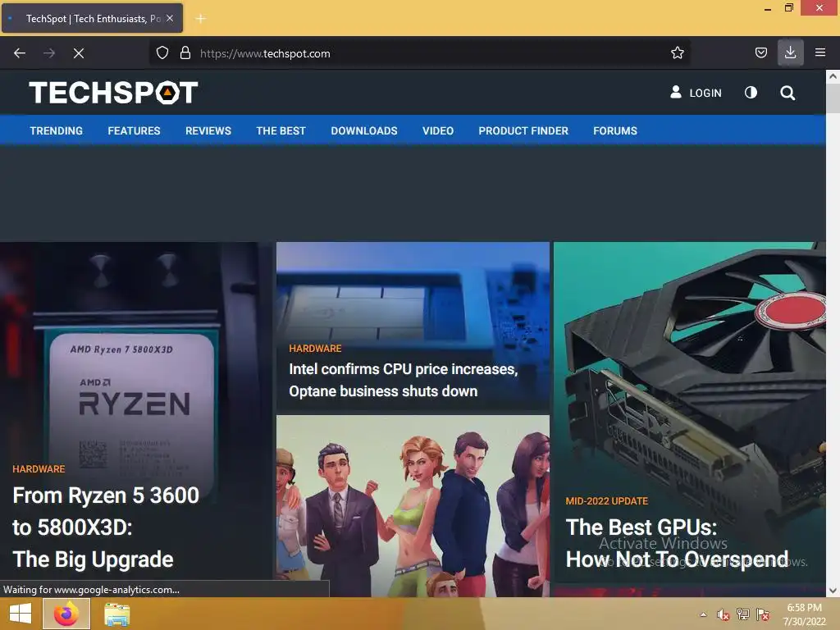Viewport: 840px width, 630px height.
Task: Open the PRODUCT FINDER menu item
Action: [523, 130]
